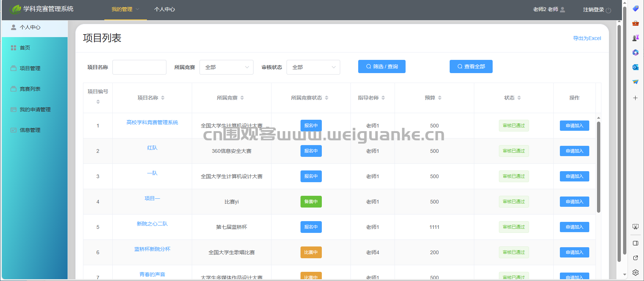Open the 审核状态 filter dropdown
This screenshot has width=644, height=281.
[313, 67]
